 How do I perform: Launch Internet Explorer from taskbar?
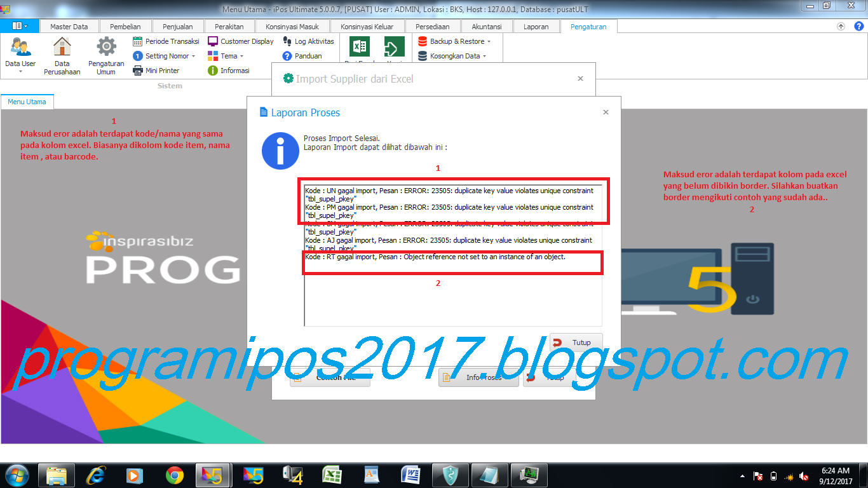click(96, 475)
